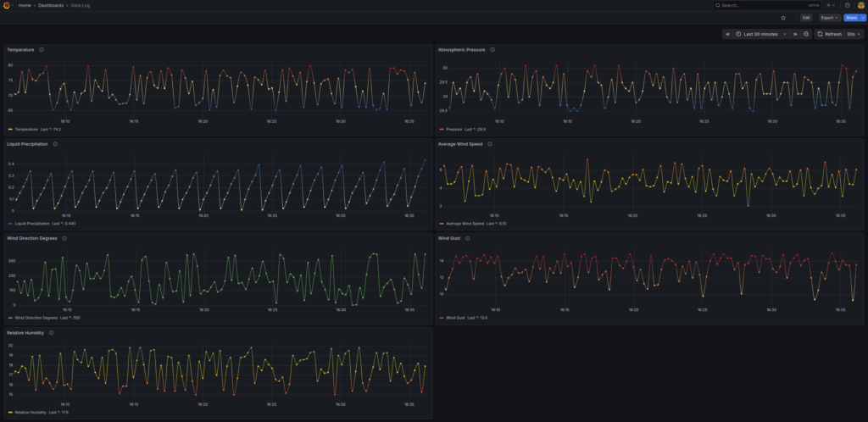Open the arrow next to Share

point(862,17)
